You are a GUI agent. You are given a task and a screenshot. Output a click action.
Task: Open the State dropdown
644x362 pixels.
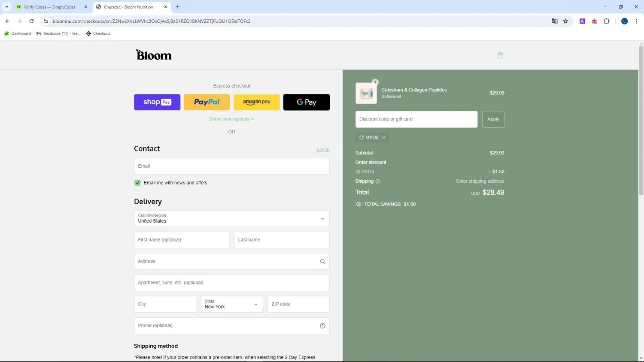pos(232,305)
